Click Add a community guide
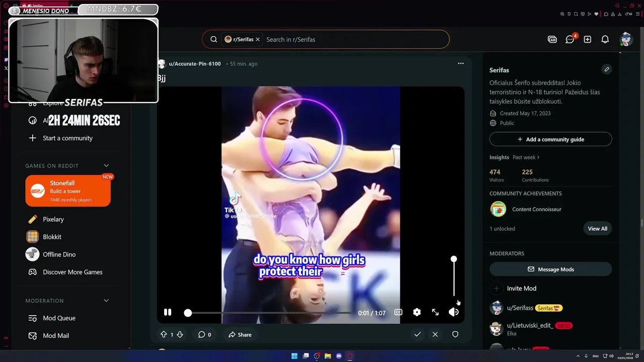 pyautogui.click(x=550, y=139)
